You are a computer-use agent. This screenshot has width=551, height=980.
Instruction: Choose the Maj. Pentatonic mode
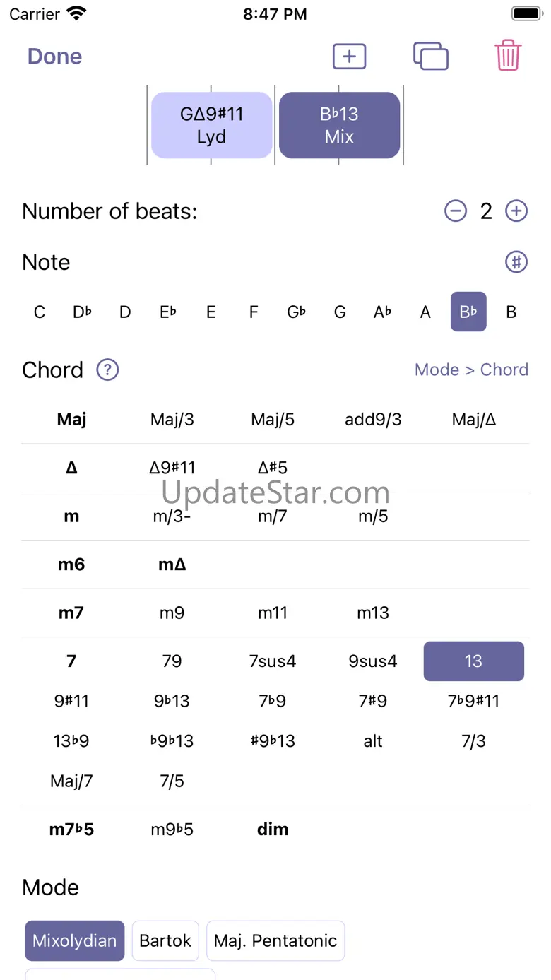[275, 940]
